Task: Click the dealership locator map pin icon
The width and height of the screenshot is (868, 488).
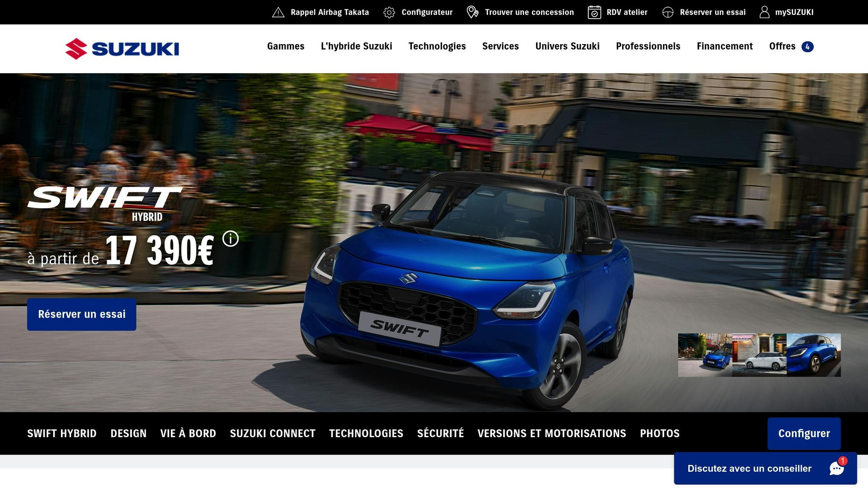Action: pyautogui.click(x=472, y=12)
